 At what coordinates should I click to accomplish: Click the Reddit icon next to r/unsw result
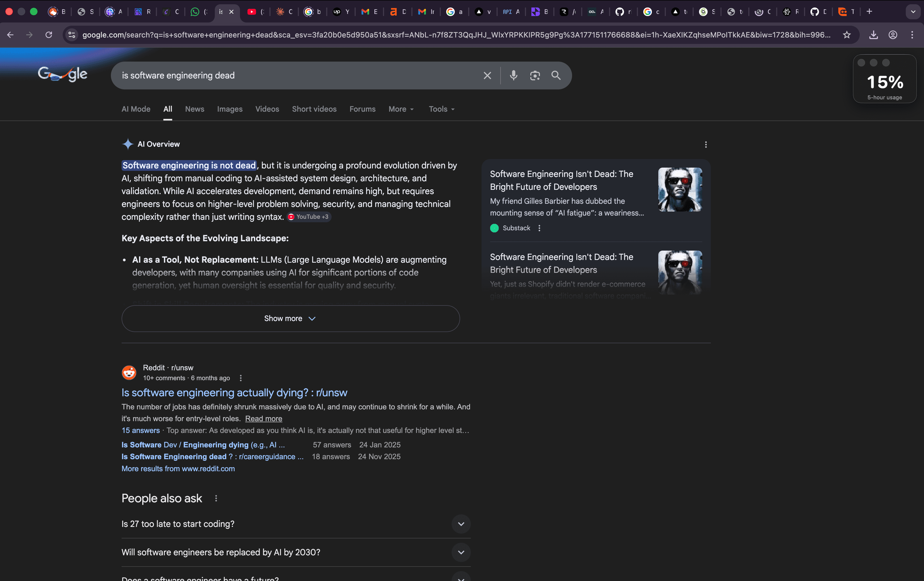click(x=129, y=372)
